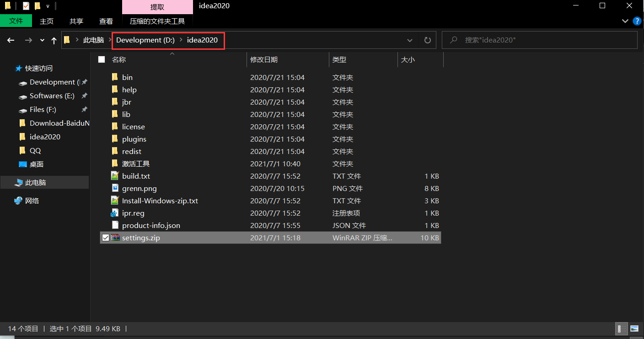The image size is (644, 339).
Task: Go forward with the right arrow
Action: point(28,40)
